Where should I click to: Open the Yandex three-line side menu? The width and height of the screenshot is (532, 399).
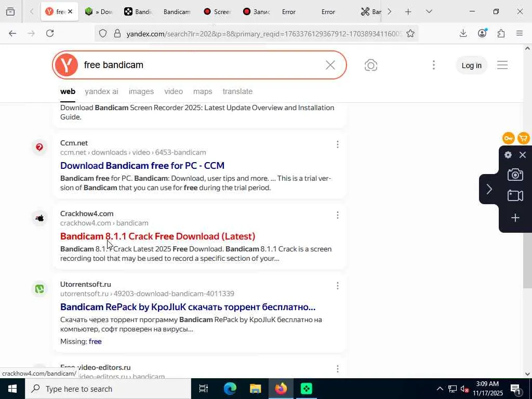tap(502, 65)
